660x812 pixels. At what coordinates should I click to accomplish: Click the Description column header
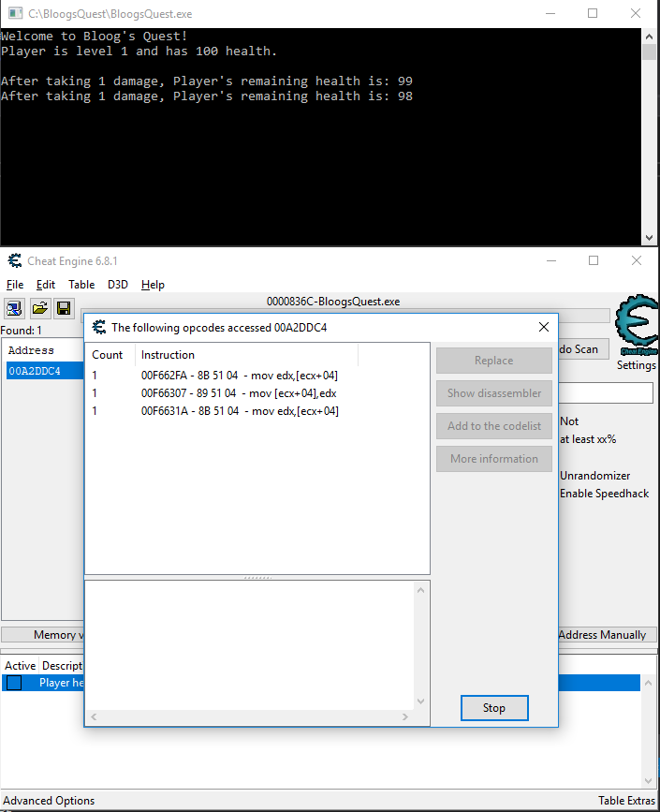62,666
